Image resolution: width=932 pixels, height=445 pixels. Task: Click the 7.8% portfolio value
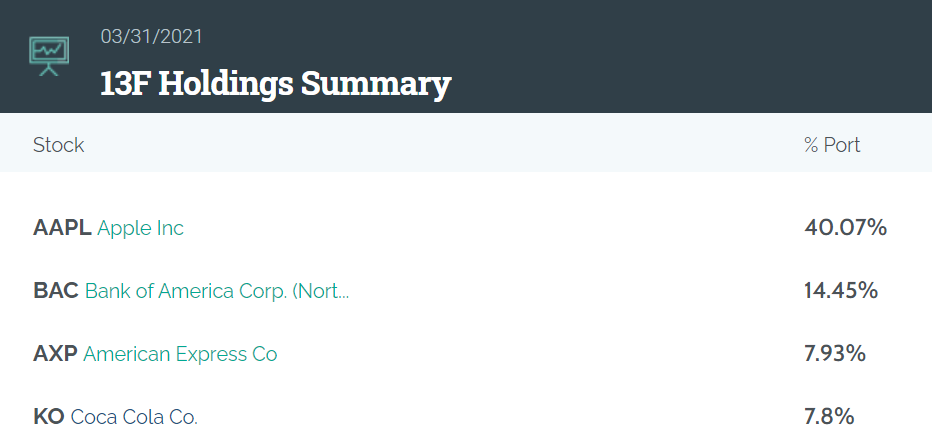click(829, 417)
